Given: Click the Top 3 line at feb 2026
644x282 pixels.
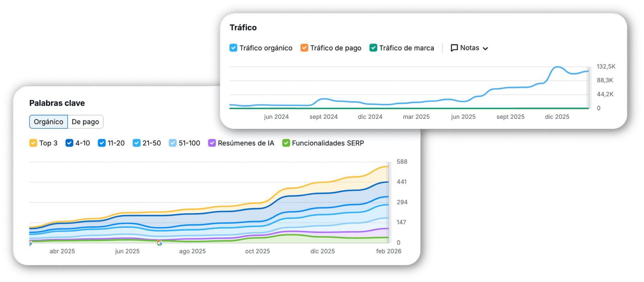Looking at the screenshot, I should (387, 166).
